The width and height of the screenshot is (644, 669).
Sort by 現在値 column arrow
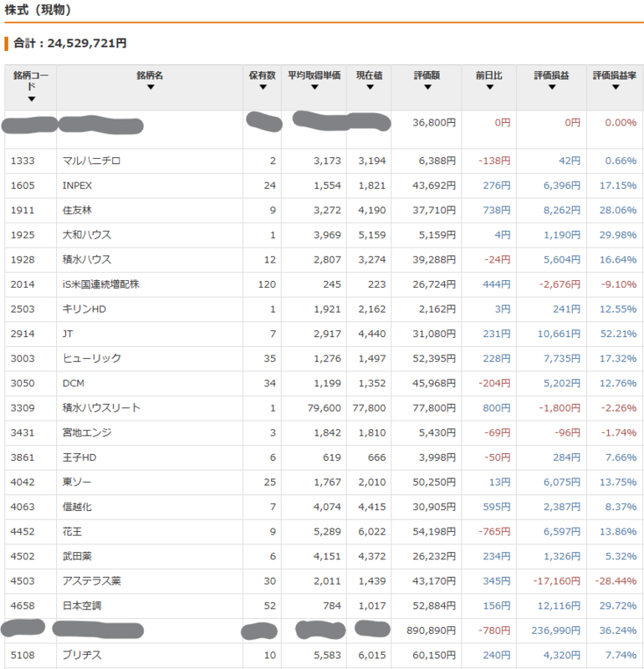pos(370,87)
